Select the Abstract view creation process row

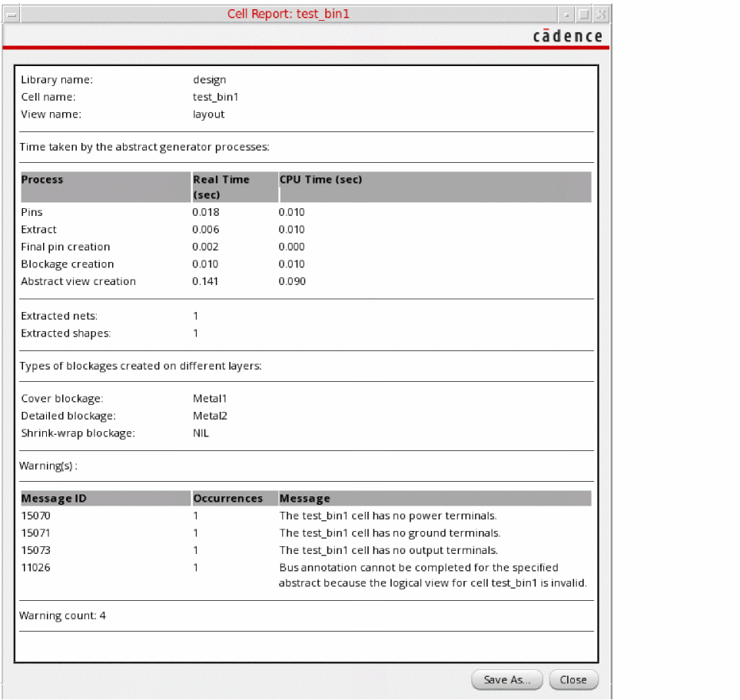coord(78,281)
